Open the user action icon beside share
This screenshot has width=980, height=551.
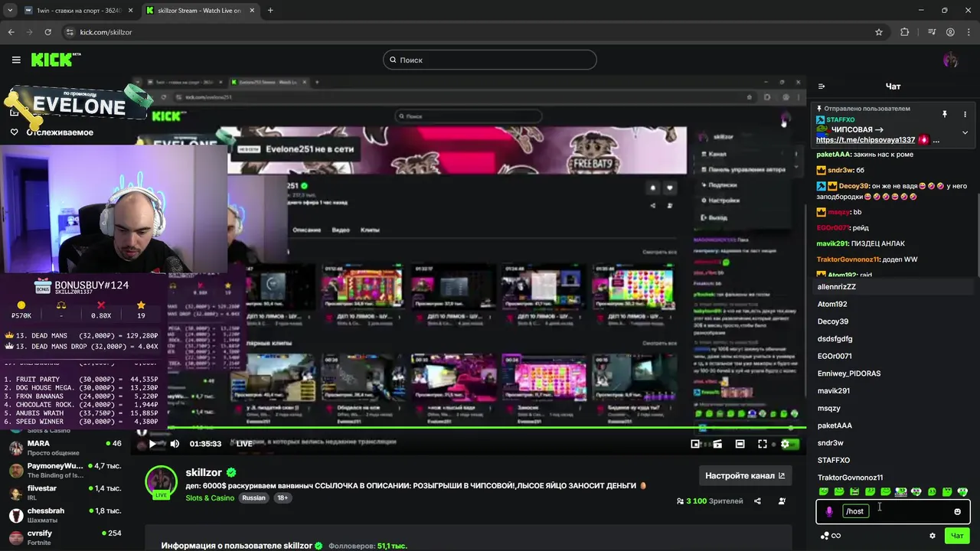(x=782, y=501)
